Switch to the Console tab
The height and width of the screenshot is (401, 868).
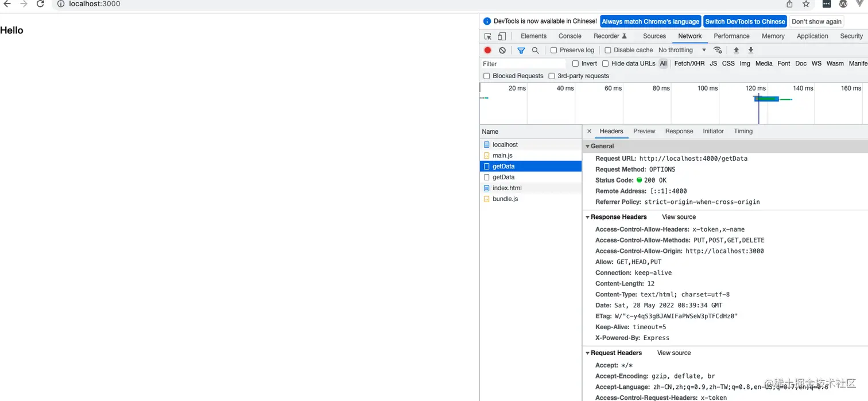point(570,36)
